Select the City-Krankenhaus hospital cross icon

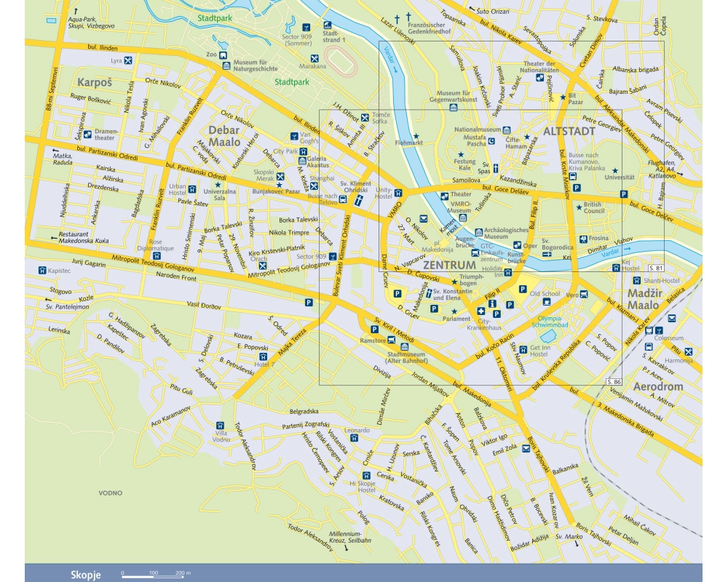[x=480, y=312]
